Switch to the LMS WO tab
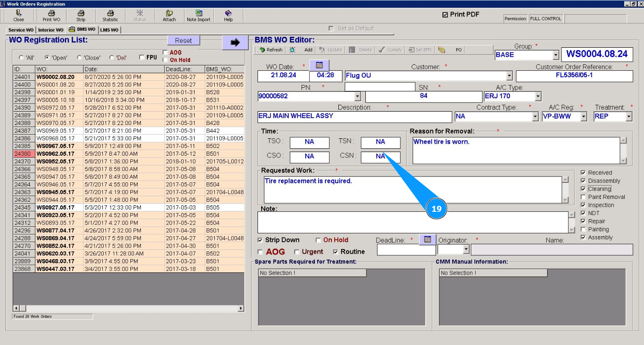 click(x=109, y=30)
